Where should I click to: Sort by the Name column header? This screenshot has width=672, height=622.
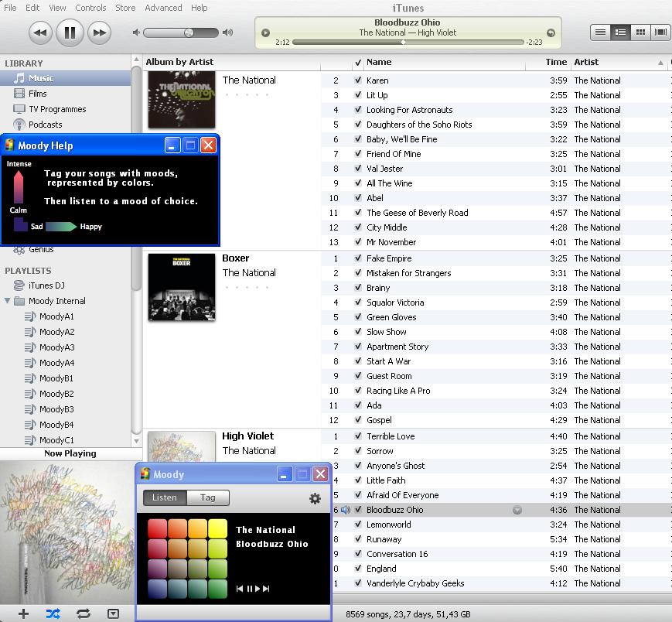pos(445,62)
